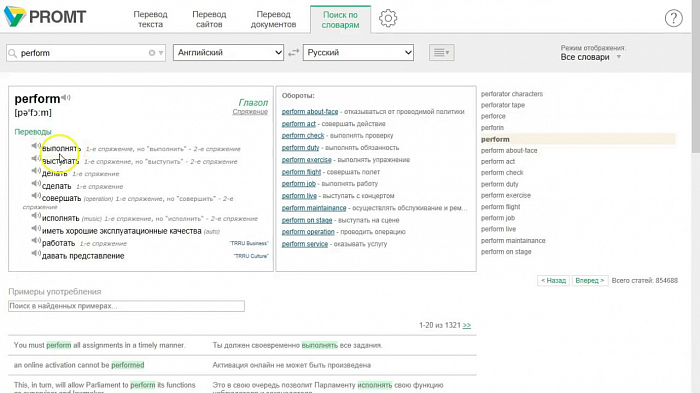
Task: Open perform about-face phrase link
Action: tap(310, 112)
